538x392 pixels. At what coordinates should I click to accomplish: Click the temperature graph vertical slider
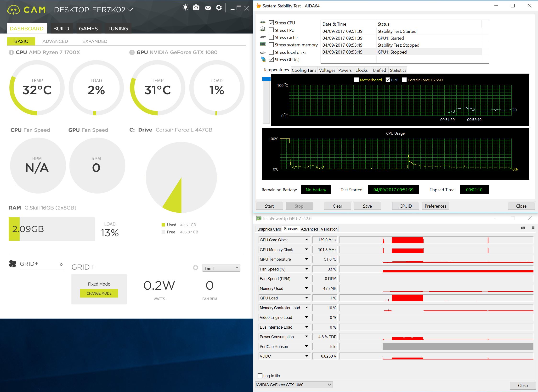pos(266,79)
